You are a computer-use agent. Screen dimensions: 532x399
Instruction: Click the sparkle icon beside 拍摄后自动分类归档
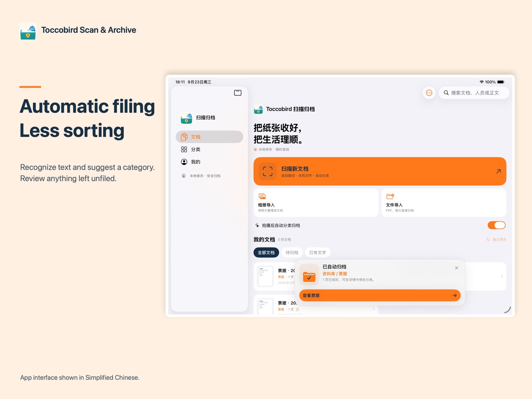[257, 225]
